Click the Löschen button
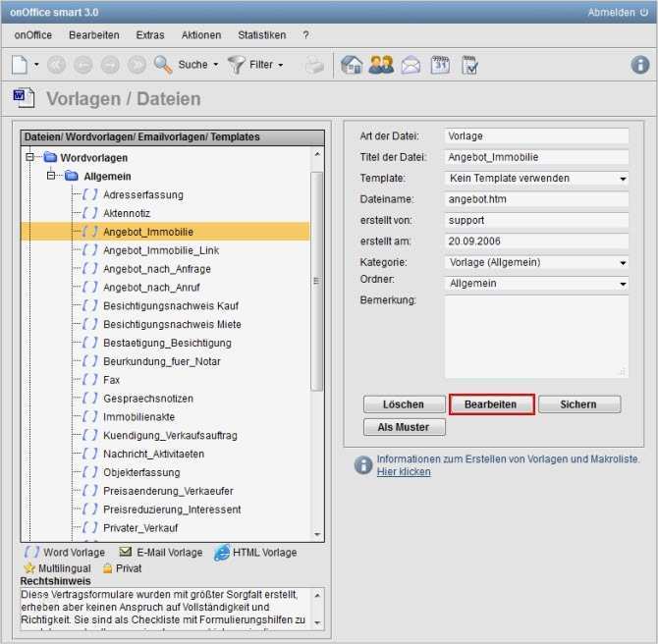 click(404, 404)
